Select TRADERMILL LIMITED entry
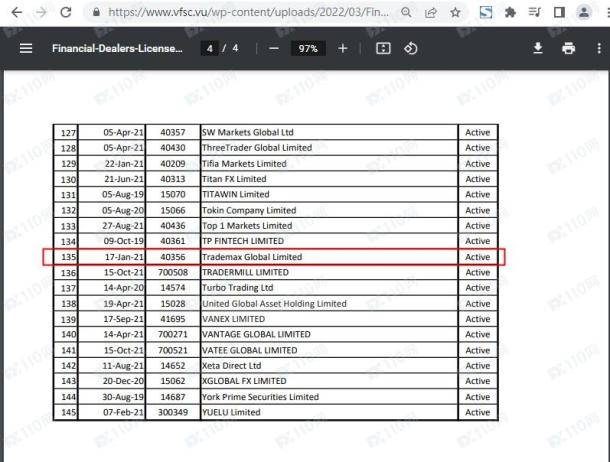The image size is (610, 462). tap(245, 272)
